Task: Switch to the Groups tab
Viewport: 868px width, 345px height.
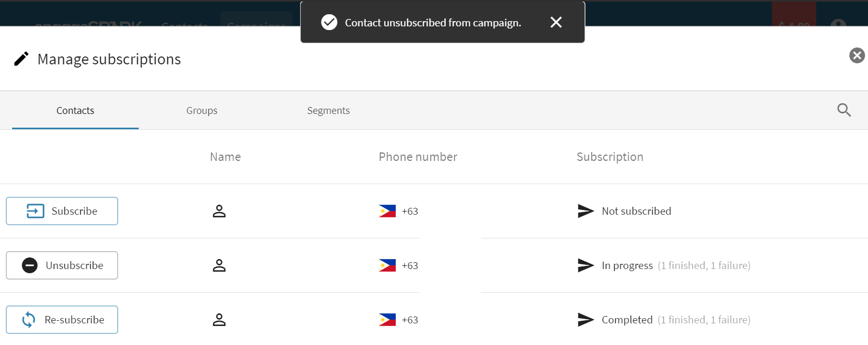Action: click(202, 111)
